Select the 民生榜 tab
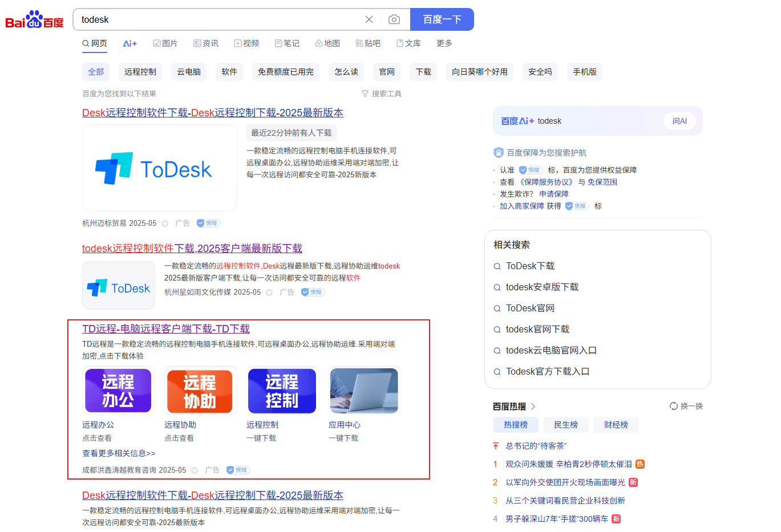781x532 pixels. coord(566,425)
